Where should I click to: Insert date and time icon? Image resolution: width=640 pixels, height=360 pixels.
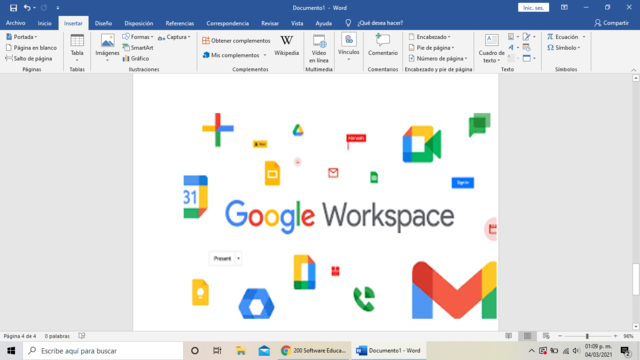(x=527, y=48)
